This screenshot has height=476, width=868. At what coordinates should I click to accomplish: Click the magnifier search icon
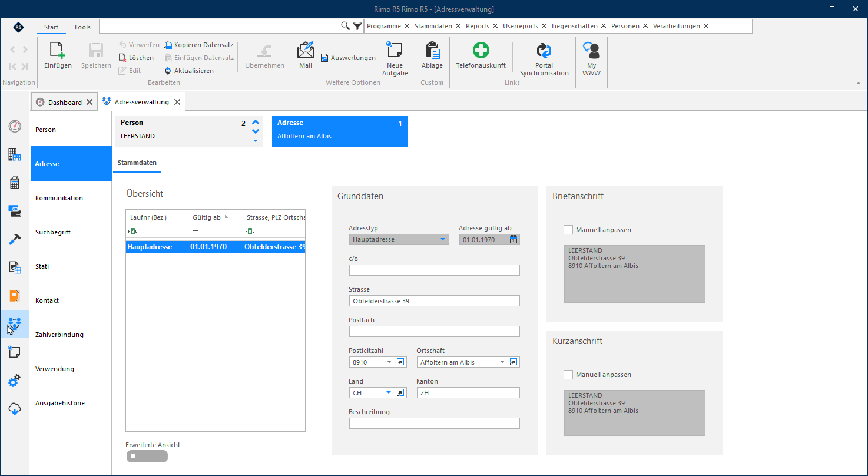click(346, 26)
